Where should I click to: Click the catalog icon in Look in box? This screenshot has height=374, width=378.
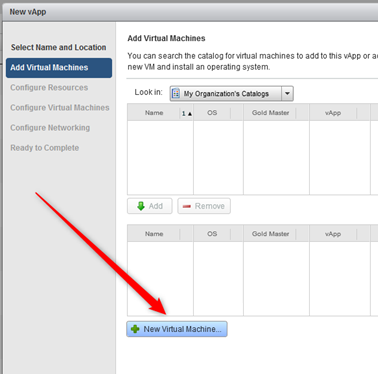click(176, 94)
